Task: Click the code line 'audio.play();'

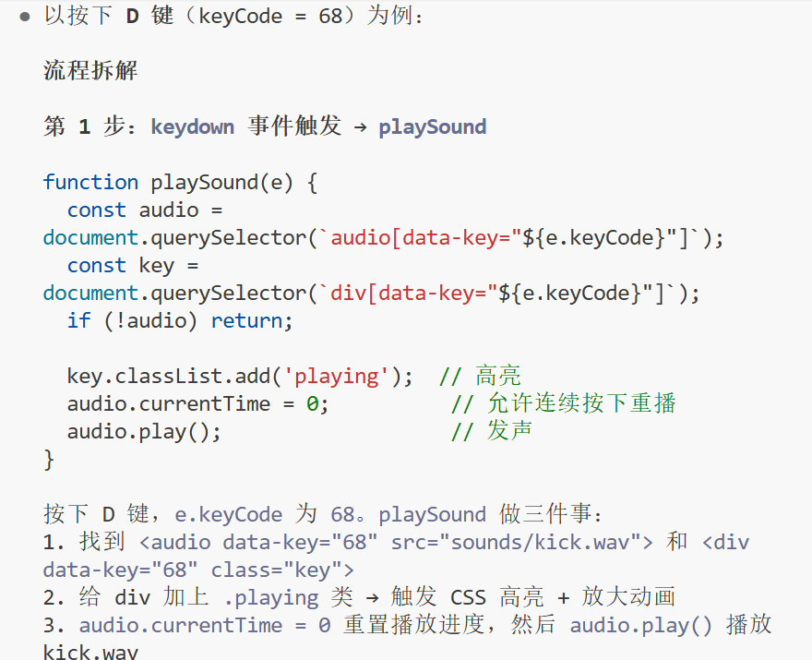Action: (x=145, y=432)
